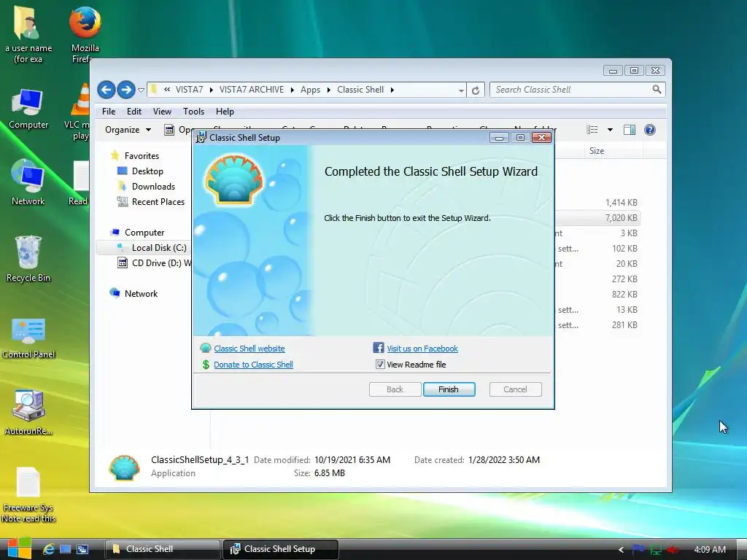Refresh the Explorer folder view
This screenshot has height=560, width=747.
[x=476, y=90]
